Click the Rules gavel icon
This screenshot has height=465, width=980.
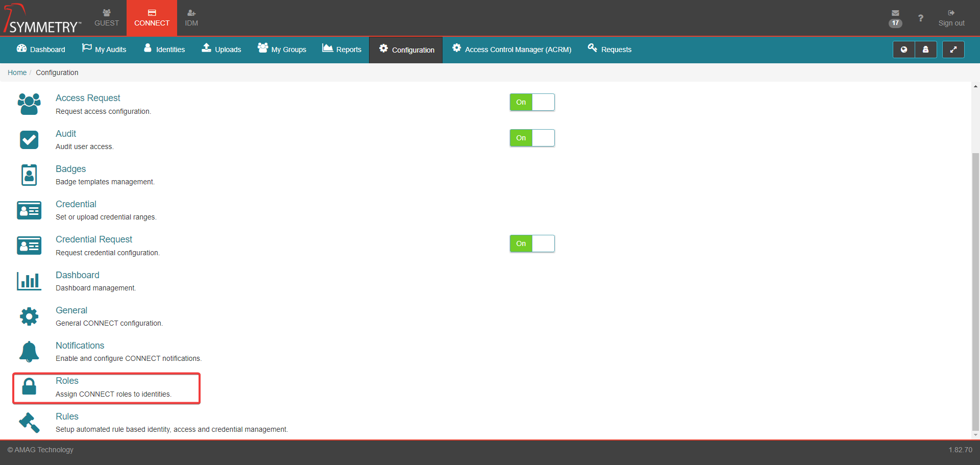[29, 422]
